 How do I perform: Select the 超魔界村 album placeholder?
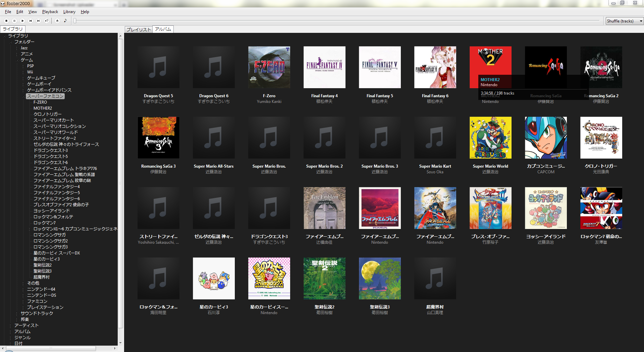pyautogui.click(x=435, y=279)
